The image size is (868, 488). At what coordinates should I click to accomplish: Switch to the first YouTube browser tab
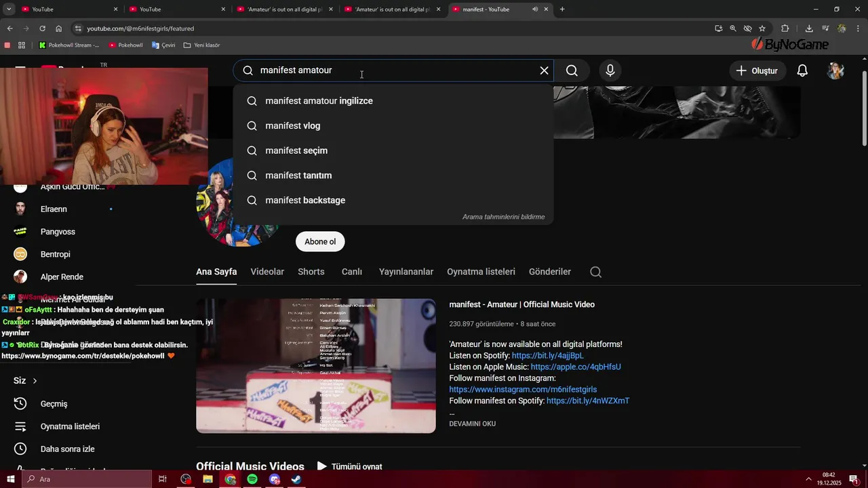[x=68, y=9]
